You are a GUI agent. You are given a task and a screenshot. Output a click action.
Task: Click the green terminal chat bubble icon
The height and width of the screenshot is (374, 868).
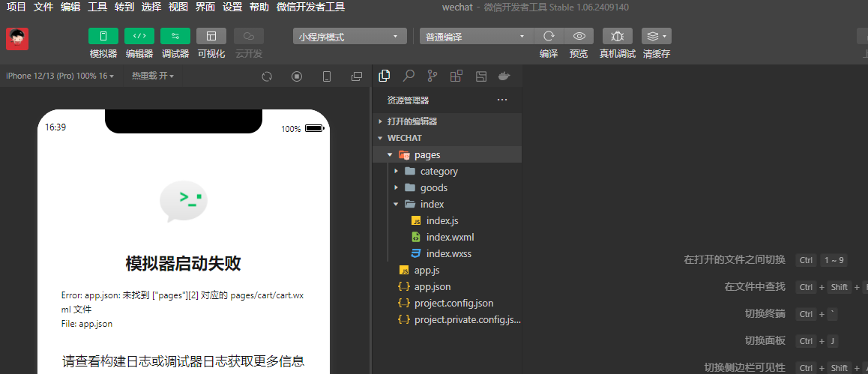coord(183,202)
